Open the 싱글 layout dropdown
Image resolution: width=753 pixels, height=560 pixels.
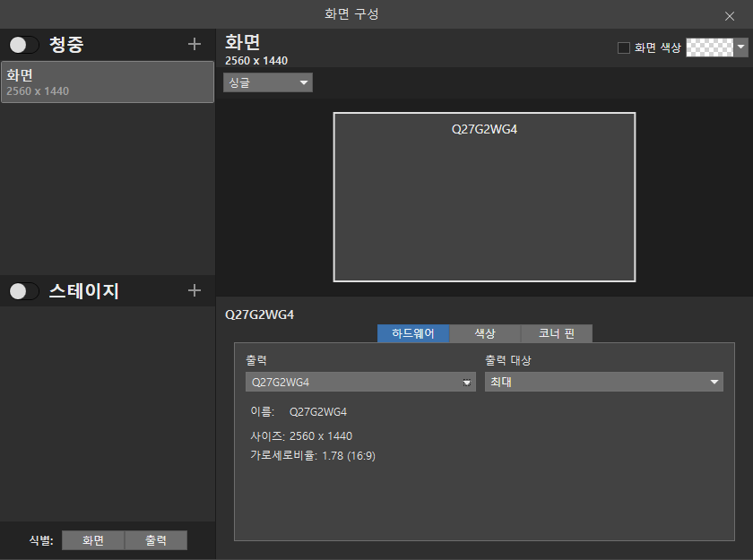(268, 82)
